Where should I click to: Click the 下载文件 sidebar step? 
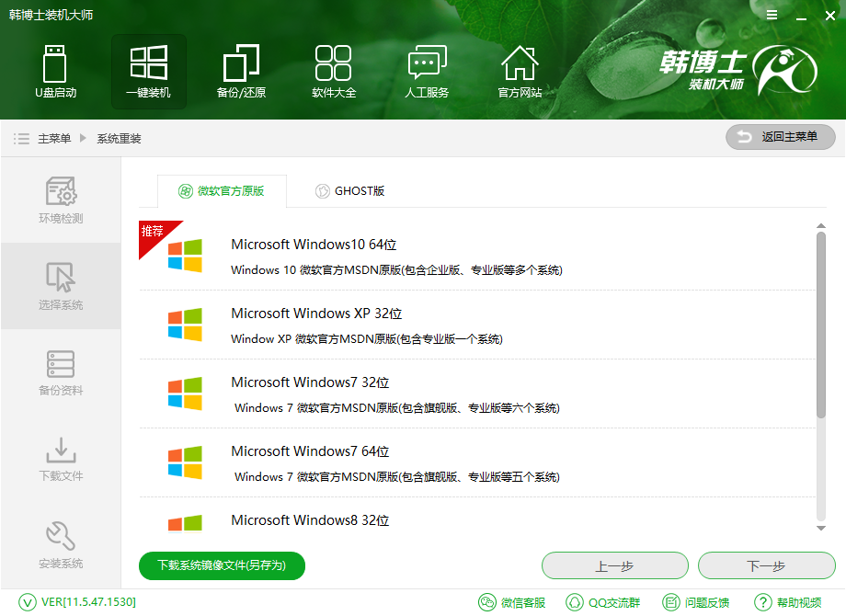[60, 458]
